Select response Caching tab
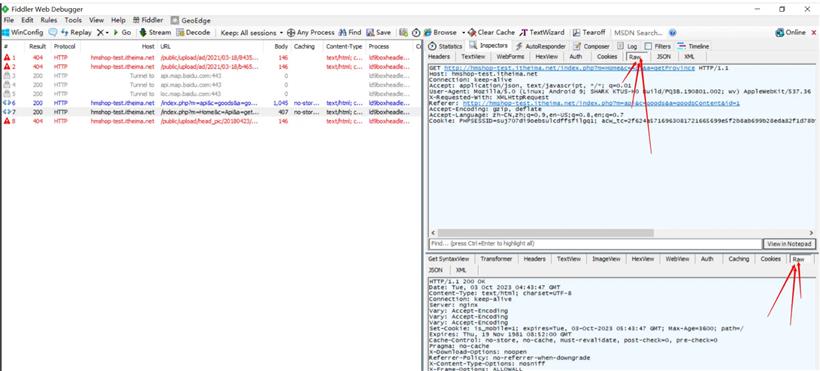The height and width of the screenshot is (371, 820). pos(738,259)
